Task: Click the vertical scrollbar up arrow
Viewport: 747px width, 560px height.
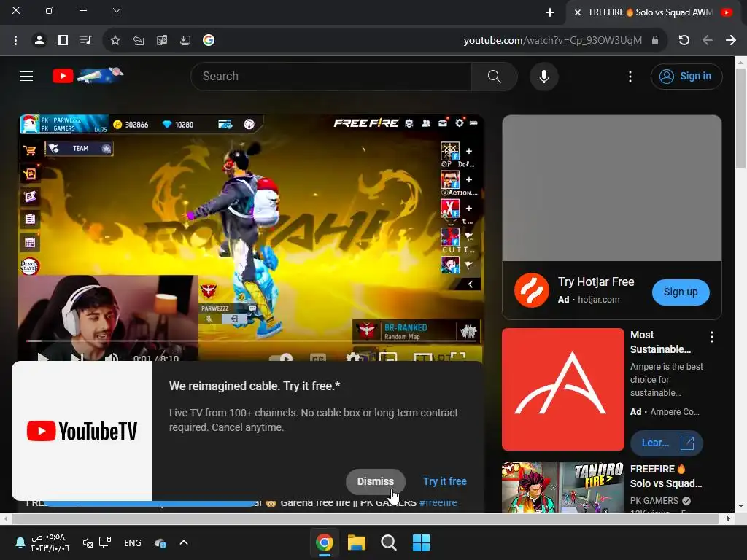Action: tap(741, 62)
